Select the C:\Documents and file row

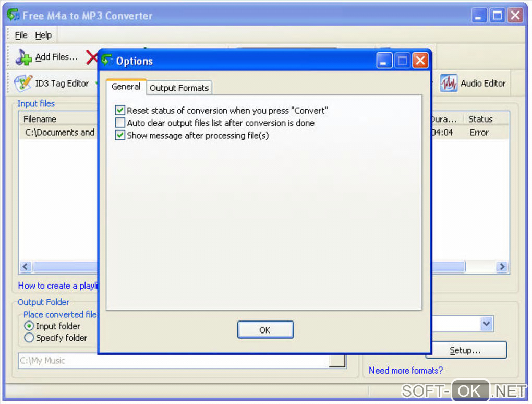click(59, 133)
